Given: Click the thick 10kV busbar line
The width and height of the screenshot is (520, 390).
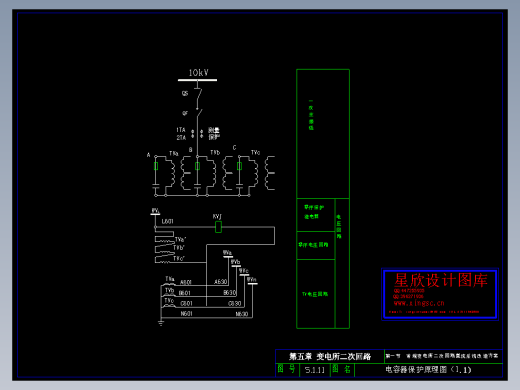Looking at the screenshot, I should (197, 80).
